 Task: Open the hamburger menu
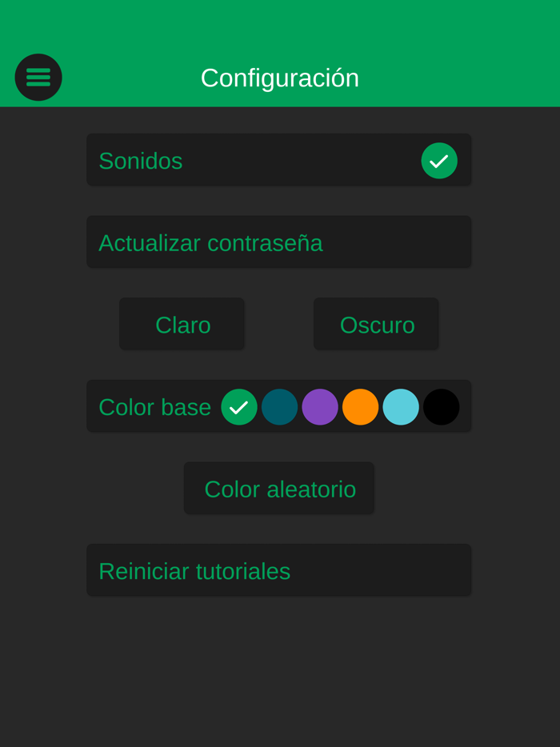click(38, 78)
